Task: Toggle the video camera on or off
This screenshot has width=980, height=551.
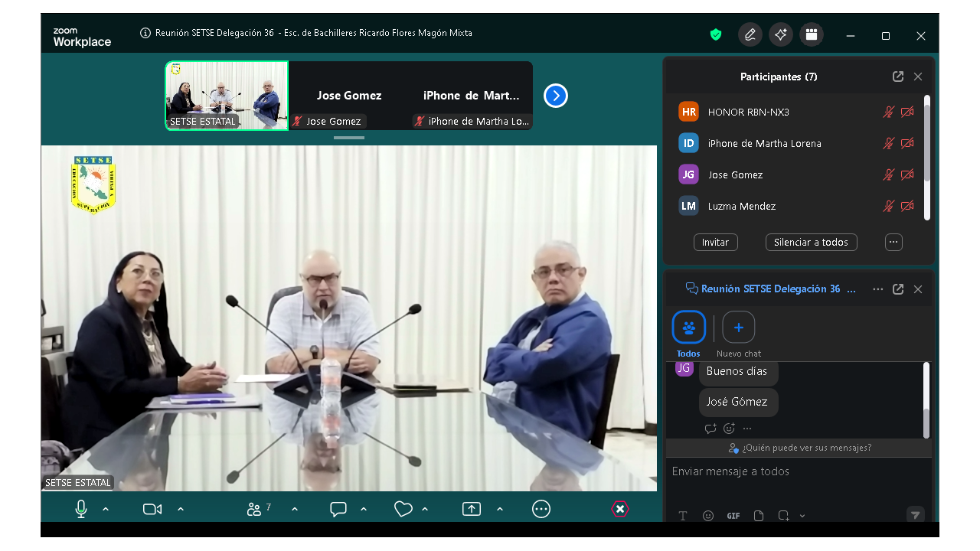Action: tap(152, 509)
